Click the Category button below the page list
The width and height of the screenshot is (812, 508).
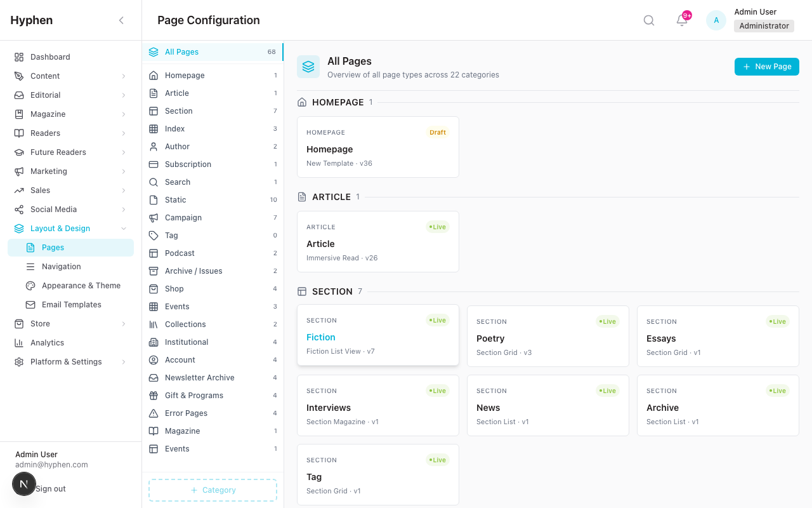coord(213,490)
